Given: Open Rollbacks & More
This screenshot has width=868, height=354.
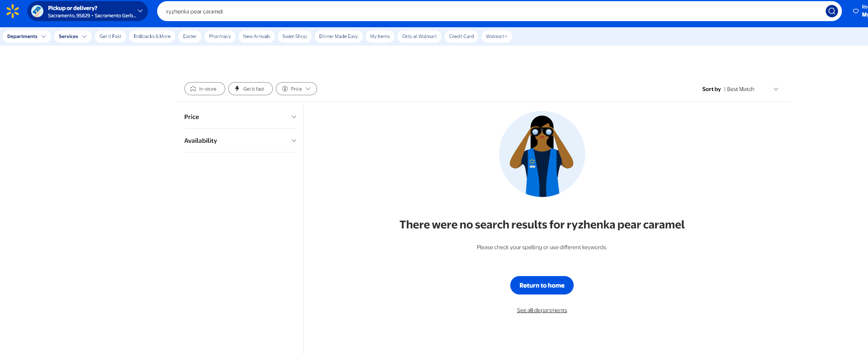Looking at the screenshot, I should [152, 36].
